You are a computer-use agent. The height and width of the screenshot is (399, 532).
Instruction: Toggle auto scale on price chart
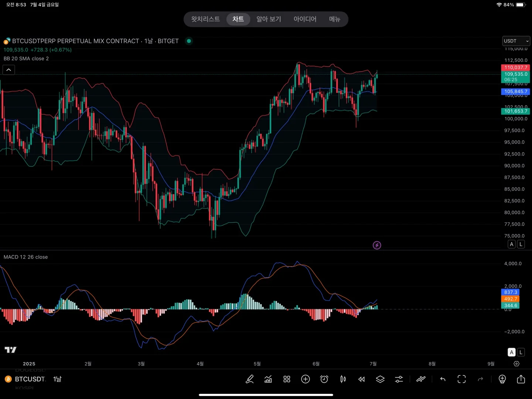512,244
